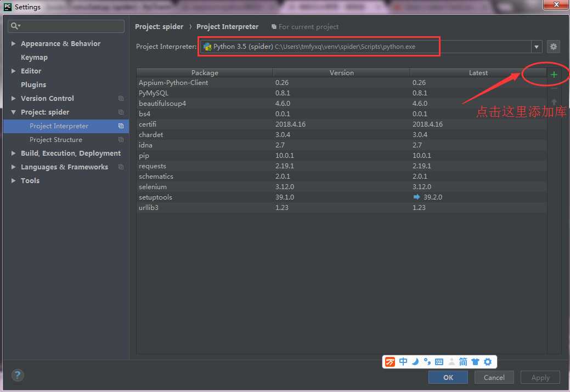Open the Keymap settings page
The image size is (570, 392).
(x=34, y=58)
